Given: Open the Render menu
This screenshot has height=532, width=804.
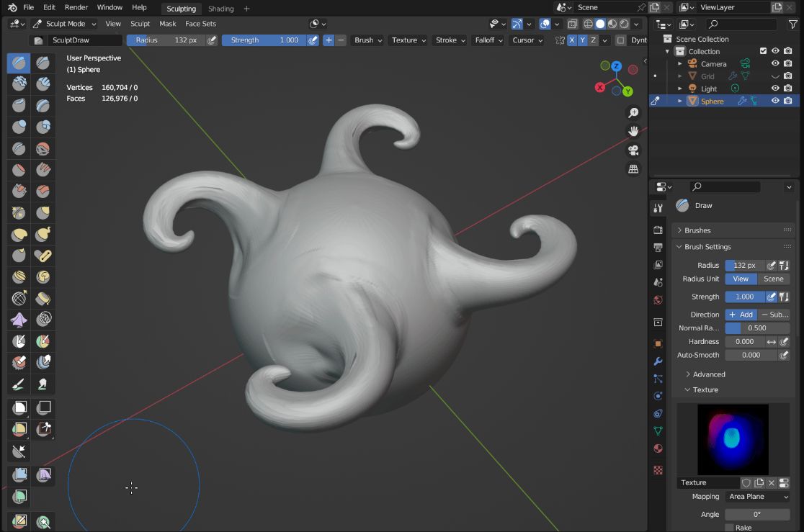Looking at the screenshot, I should click(x=76, y=7).
